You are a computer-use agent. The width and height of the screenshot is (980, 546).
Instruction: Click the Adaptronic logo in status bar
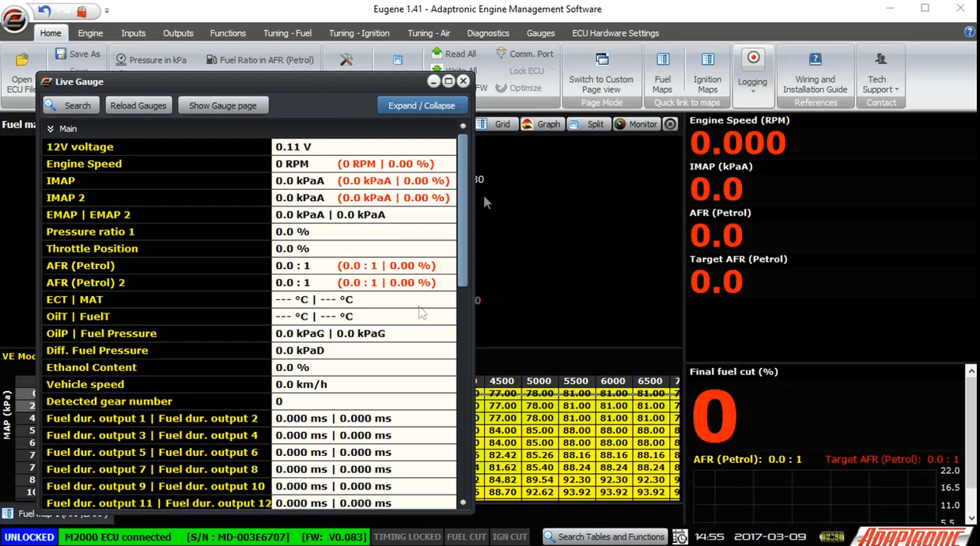[x=914, y=537]
